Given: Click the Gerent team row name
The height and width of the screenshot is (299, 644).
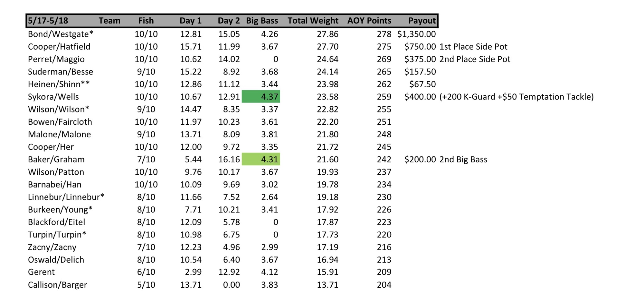Looking at the screenshot, I should coord(41,272).
